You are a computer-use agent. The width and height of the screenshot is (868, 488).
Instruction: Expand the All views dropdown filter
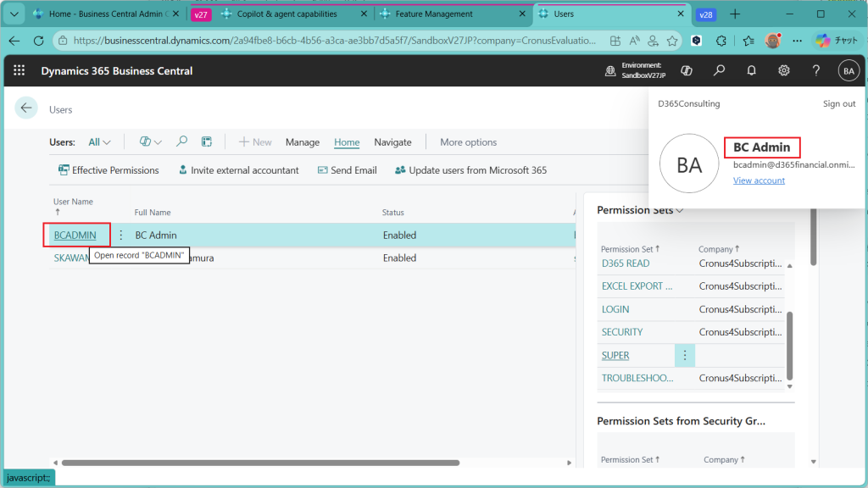pos(100,142)
